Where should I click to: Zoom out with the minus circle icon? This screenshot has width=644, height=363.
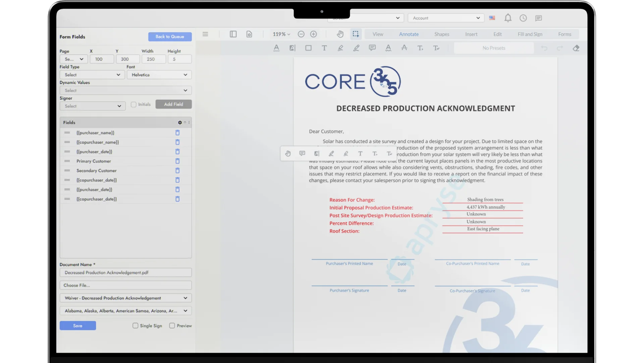301,34
